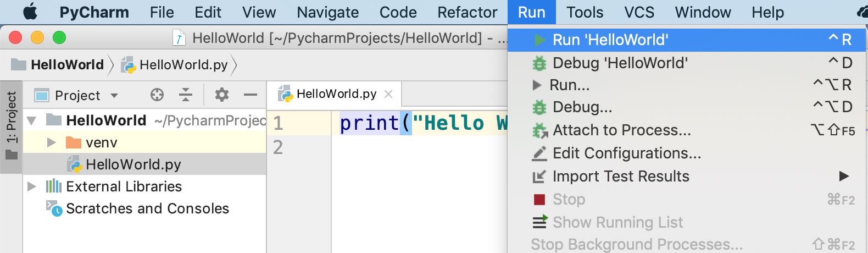Select the venv folder in tree

(x=102, y=143)
